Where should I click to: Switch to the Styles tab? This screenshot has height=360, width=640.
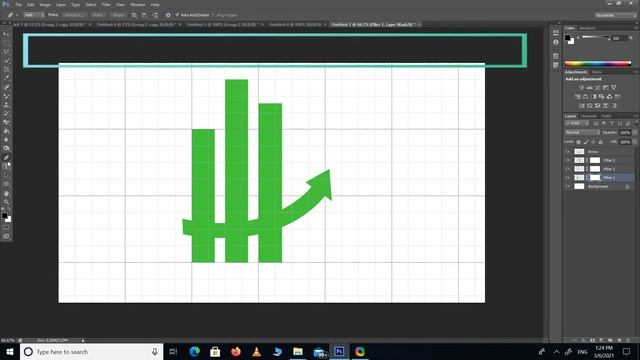[x=597, y=72]
